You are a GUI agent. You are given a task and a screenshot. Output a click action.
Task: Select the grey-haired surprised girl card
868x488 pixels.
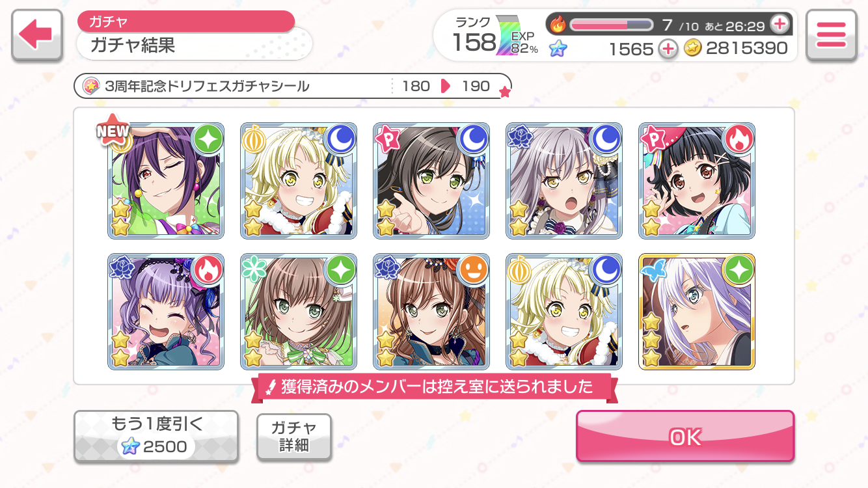click(x=564, y=180)
